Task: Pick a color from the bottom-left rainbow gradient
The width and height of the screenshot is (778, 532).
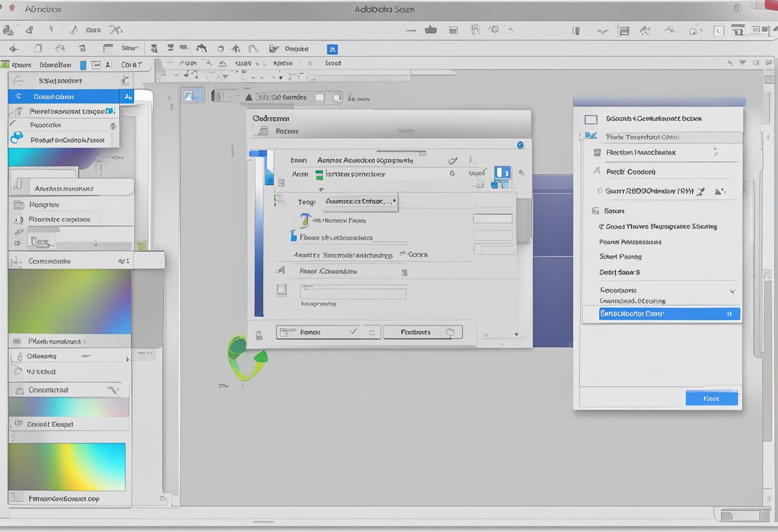Action: [67, 467]
